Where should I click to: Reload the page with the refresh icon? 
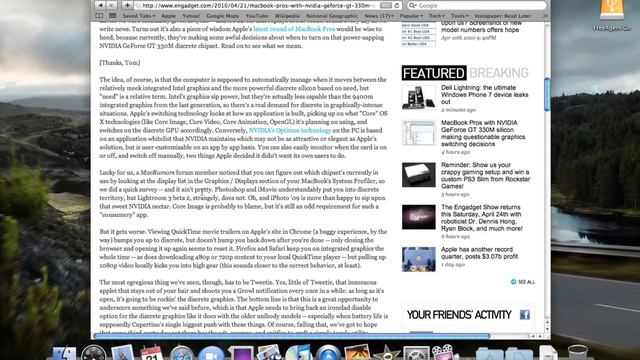pos(397,5)
